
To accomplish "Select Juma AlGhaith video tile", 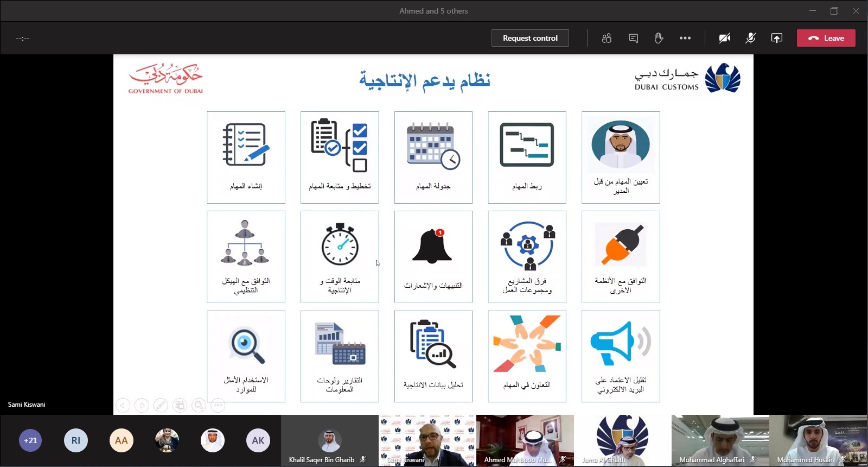I will point(623,441).
